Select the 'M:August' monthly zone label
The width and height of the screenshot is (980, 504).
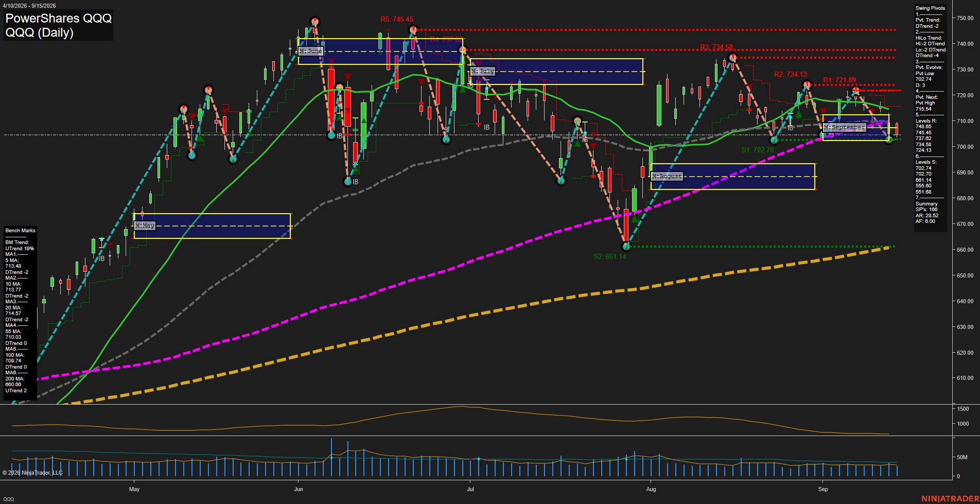click(667, 176)
